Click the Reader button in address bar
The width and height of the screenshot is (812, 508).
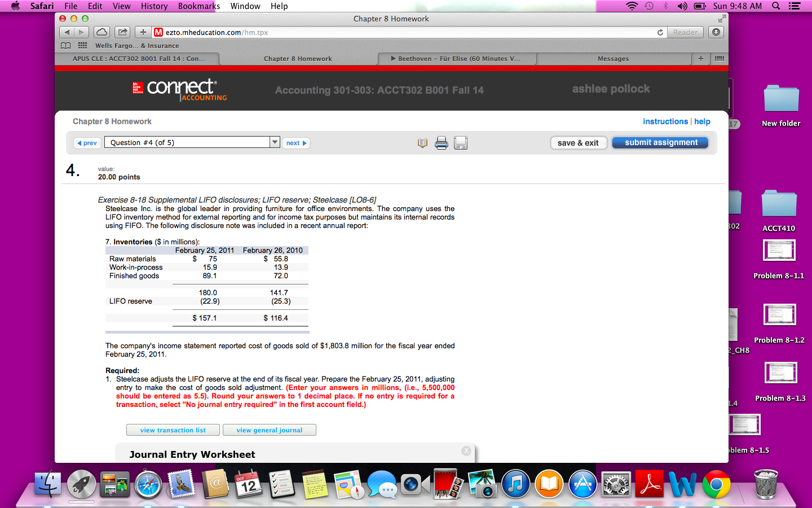click(x=685, y=32)
